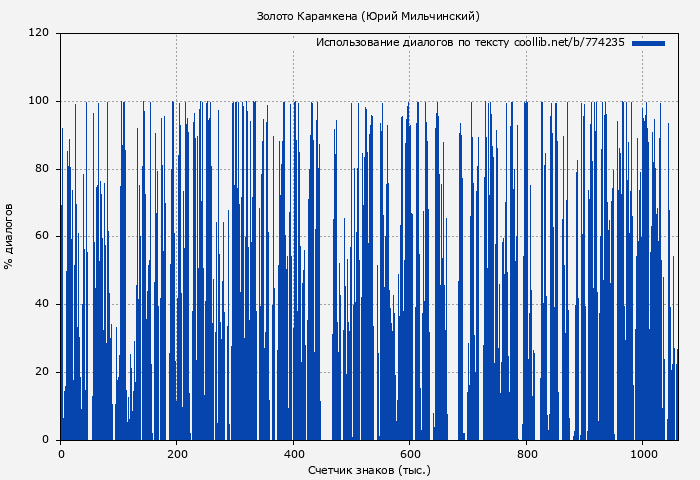Click the '% диалогов' y-axis label
Image resolution: width=700 pixels, height=480 pixels.
coord(9,236)
